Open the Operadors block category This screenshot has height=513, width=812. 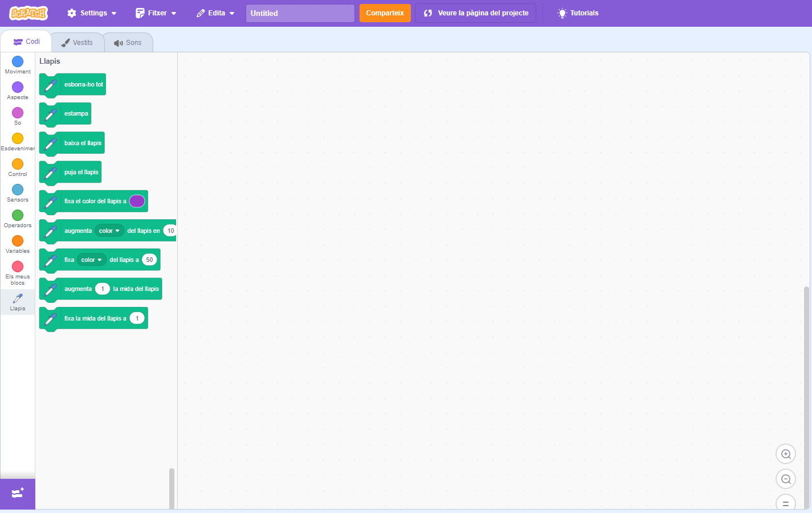tap(18, 215)
